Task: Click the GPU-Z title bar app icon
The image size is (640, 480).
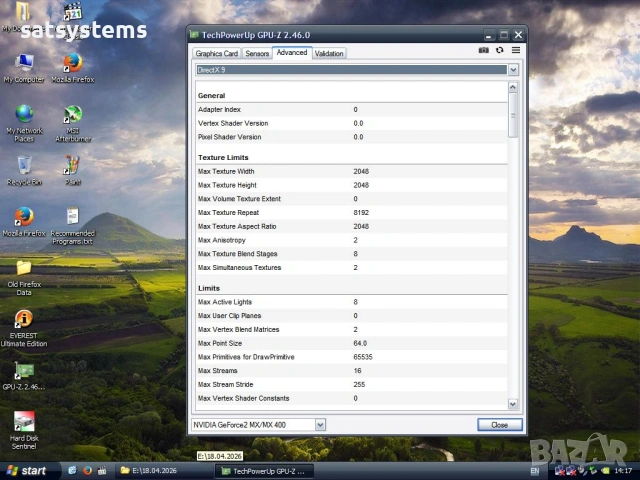Action: pyautogui.click(x=194, y=35)
